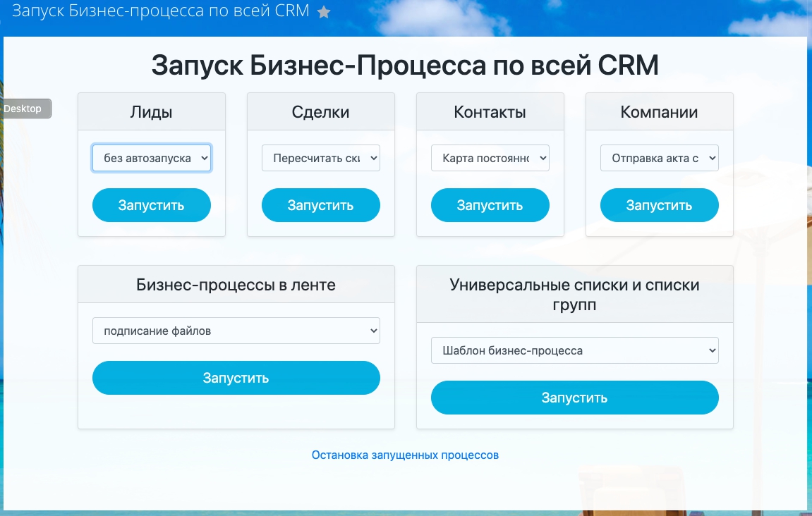Open the Контакты process dropdown
The width and height of the screenshot is (812, 516).
[490, 158]
